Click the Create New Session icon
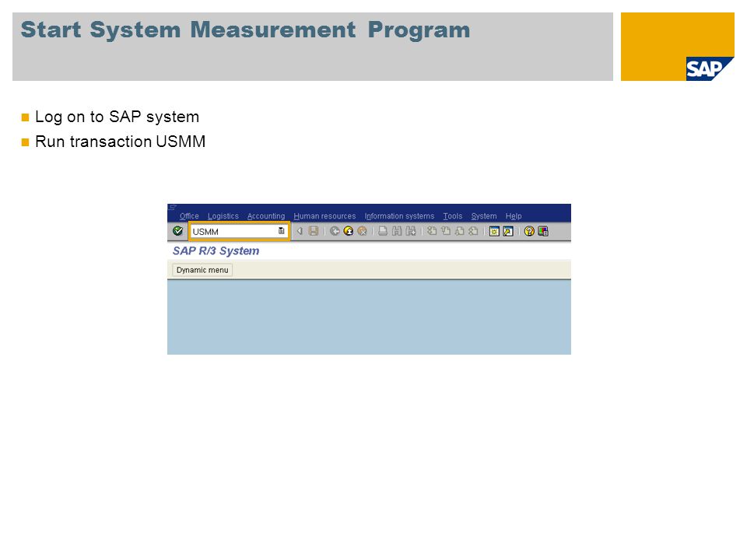Screen dimensions: 747x560 tap(495, 232)
